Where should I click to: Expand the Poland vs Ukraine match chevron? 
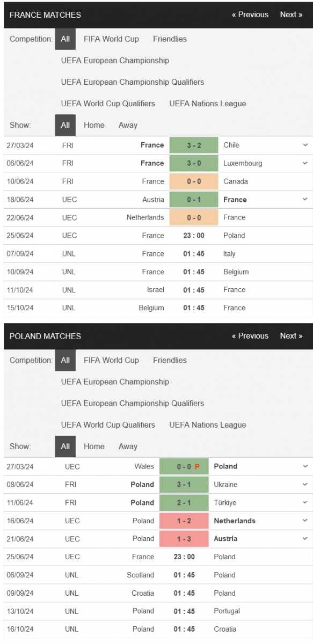305,485
